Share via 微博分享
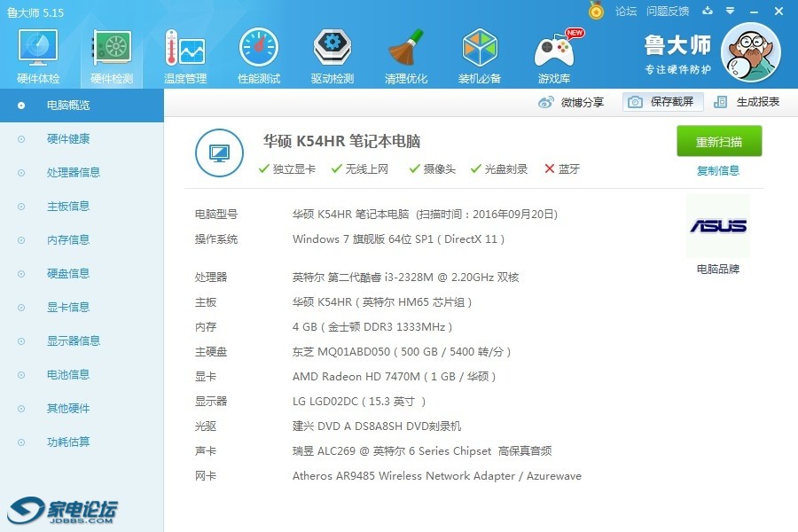Screen dimensions: 798x532 (571, 102)
